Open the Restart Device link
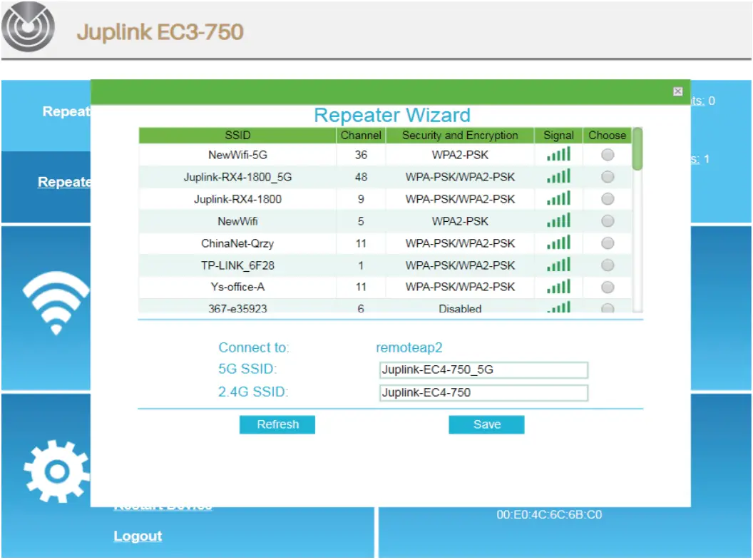The image size is (753, 560). tap(163, 504)
